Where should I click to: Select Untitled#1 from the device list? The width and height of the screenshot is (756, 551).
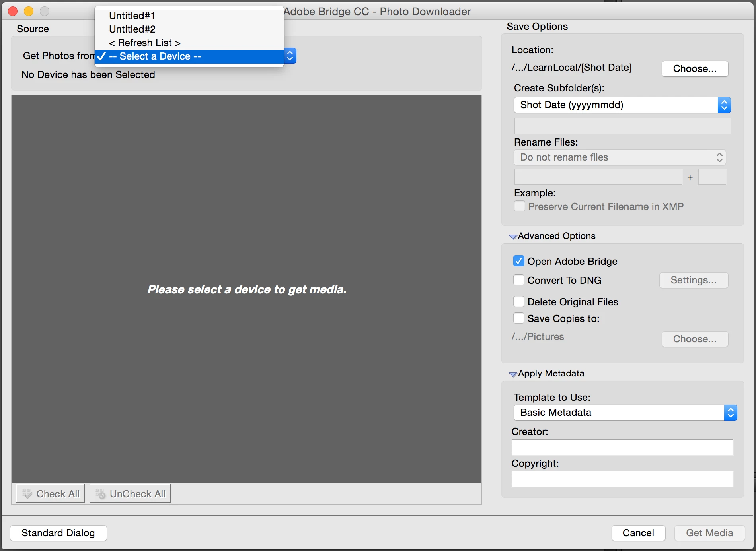[x=189, y=16]
